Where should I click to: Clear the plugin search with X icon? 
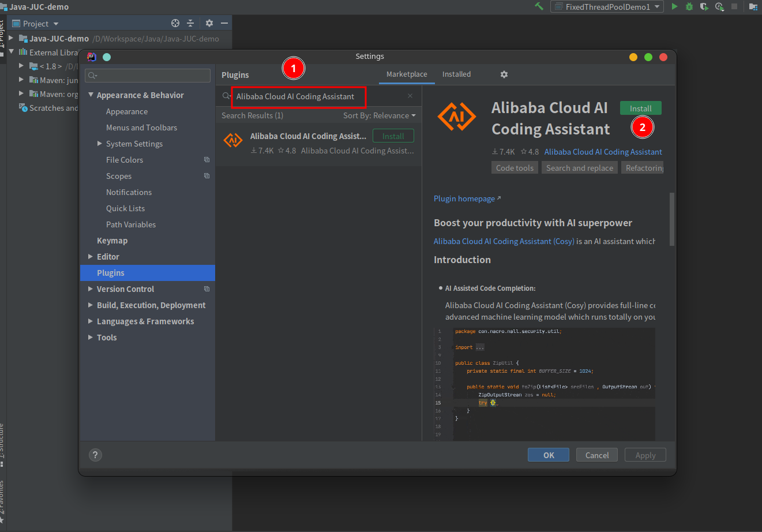click(x=410, y=96)
